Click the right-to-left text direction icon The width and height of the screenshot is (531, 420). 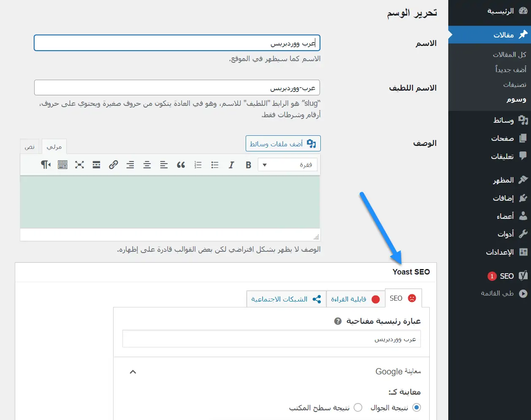pyautogui.click(x=46, y=165)
